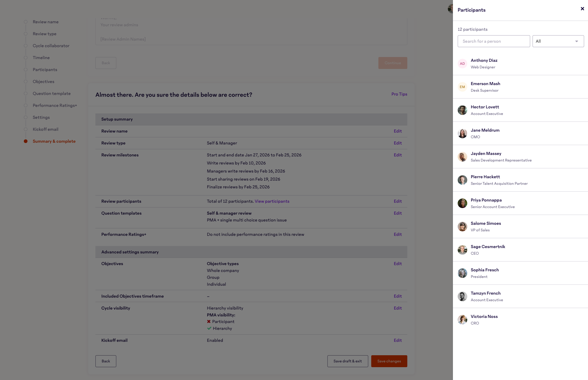Click Save changes button
The image size is (588, 380).
coord(389,361)
